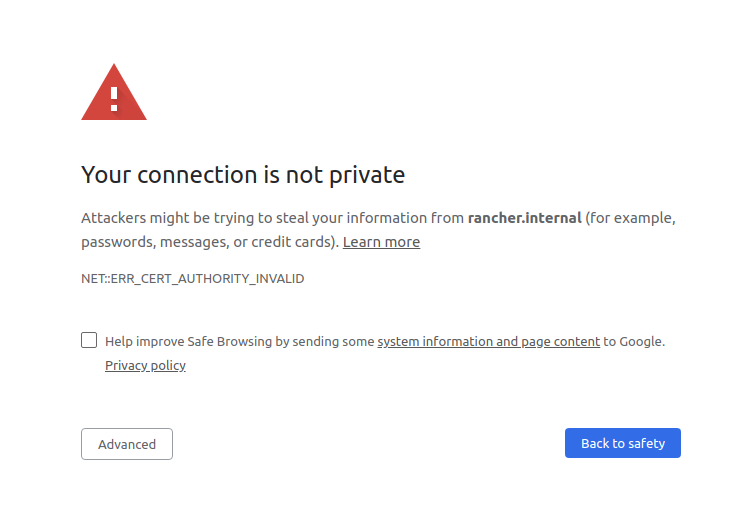Follow the Privacy policy link
The height and width of the screenshot is (526, 753).
coord(145,365)
